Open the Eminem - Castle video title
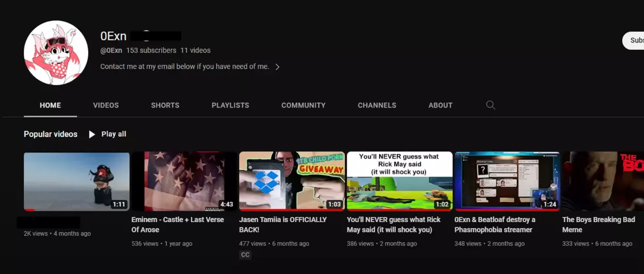This screenshot has width=644, height=274. tap(178, 225)
